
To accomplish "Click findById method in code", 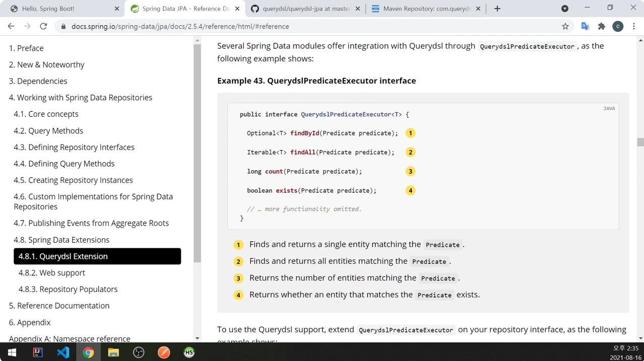I will (304, 133).
